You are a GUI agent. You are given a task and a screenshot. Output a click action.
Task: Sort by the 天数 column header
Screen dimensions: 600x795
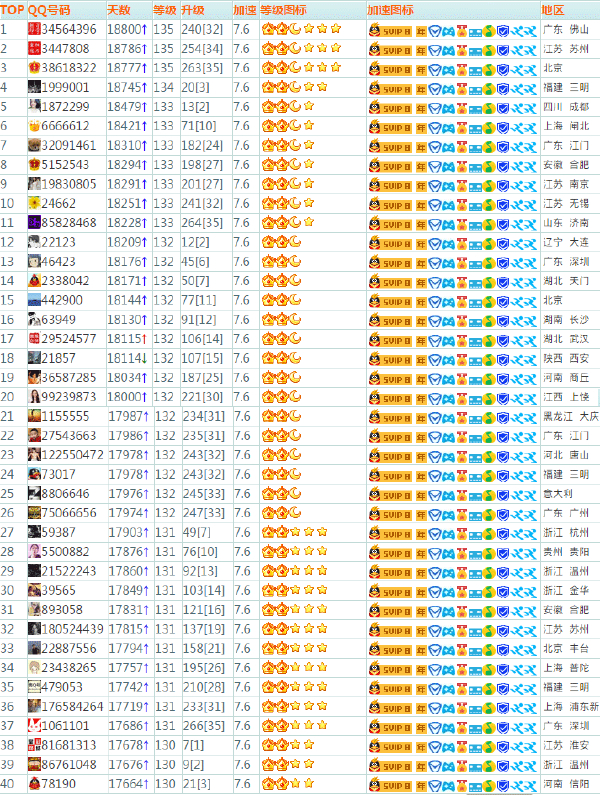[x=118, y=9]
